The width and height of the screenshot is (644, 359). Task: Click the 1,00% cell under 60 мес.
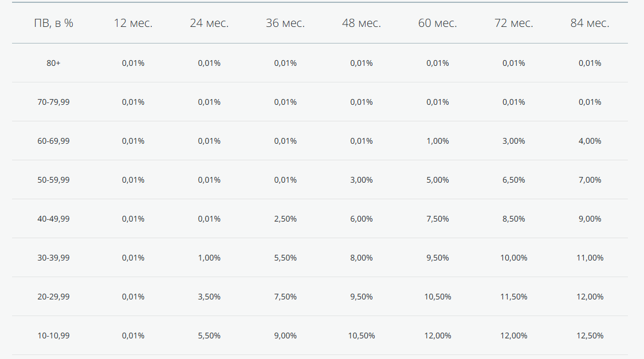[438, 141]
